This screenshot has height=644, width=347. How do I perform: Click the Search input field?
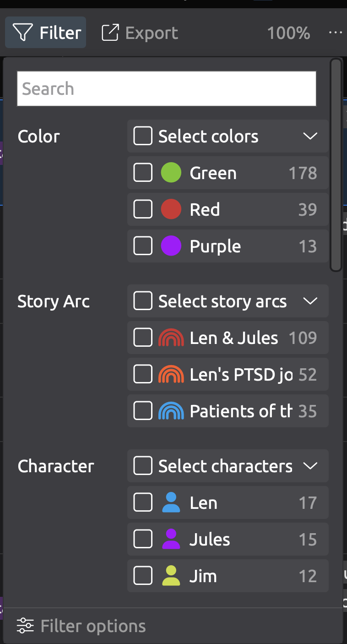click(x=167, y=88)
